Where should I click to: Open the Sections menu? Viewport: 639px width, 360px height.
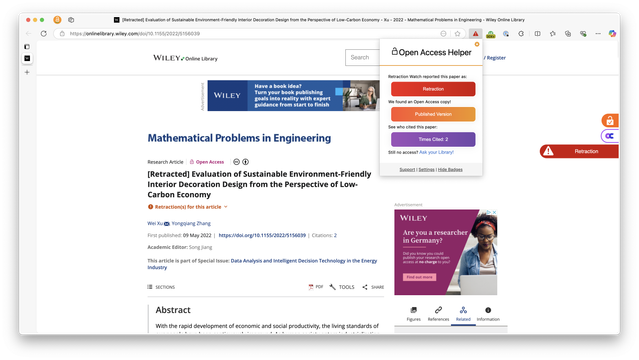(161, 287)
